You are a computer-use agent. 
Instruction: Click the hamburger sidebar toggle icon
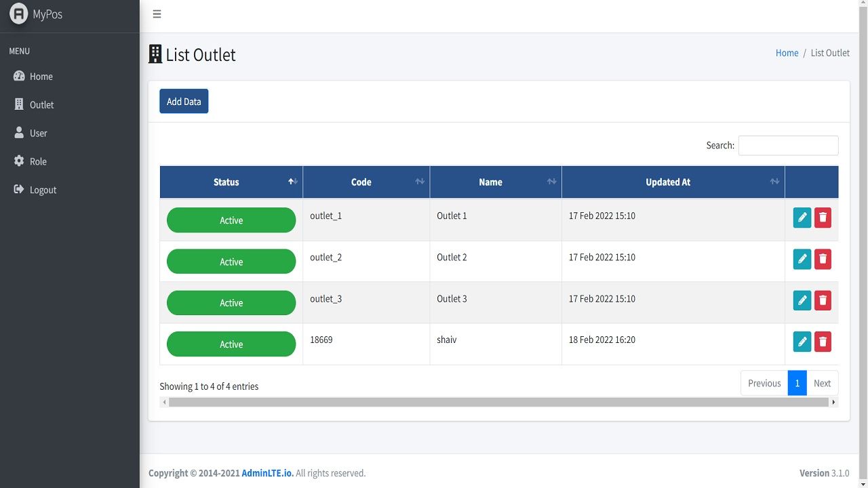tap(157, 14)
